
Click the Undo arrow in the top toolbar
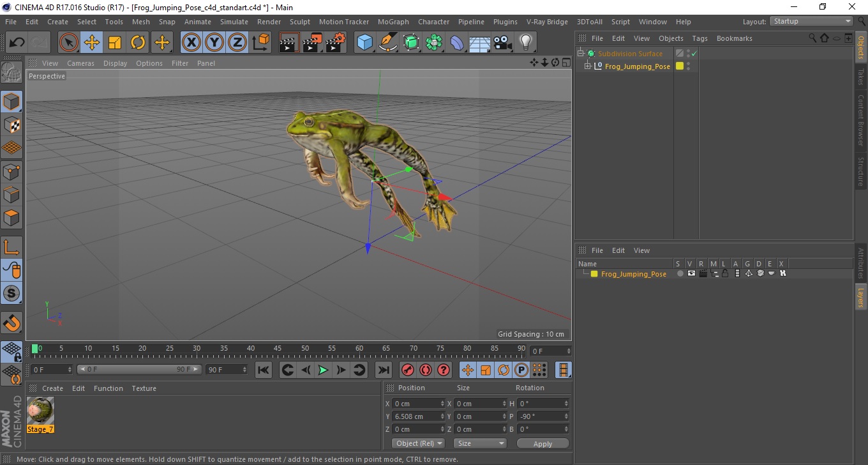coord(17,43)
